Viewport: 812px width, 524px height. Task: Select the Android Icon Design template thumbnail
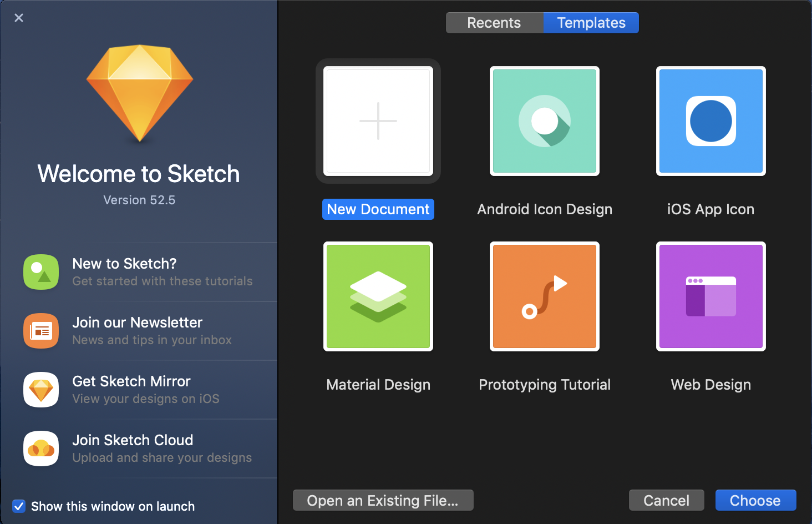pyautogui.click(x=545, y=121)
